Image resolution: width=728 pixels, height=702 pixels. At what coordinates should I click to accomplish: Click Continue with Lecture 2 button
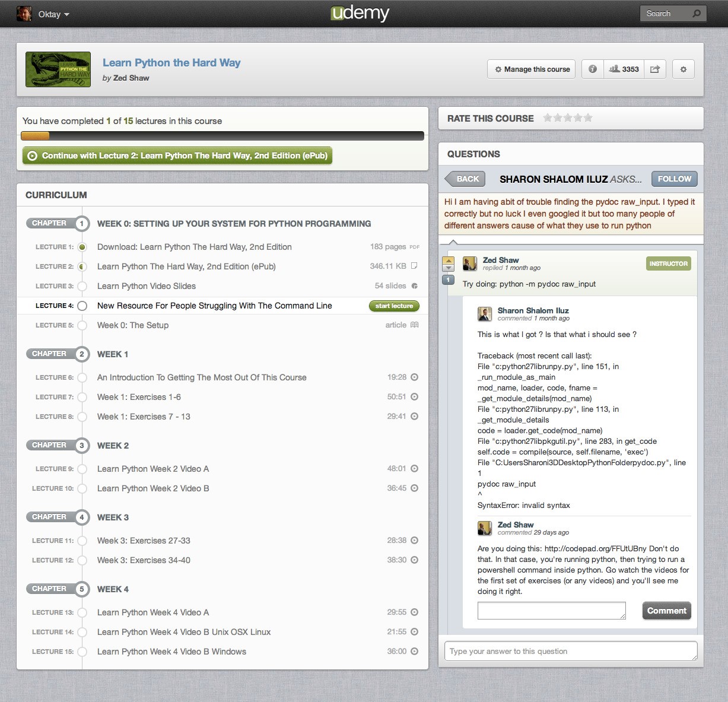pyautogui.click(x=177, y=155)
